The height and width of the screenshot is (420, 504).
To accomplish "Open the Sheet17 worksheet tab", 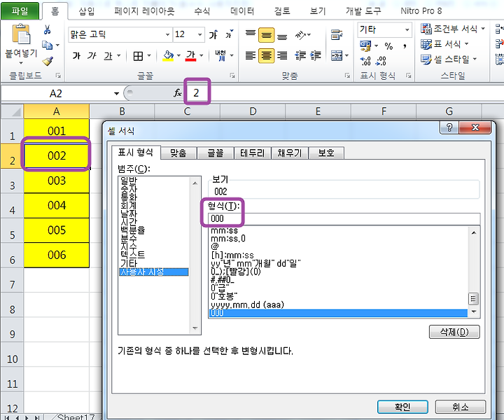I will tap(76, 416).
